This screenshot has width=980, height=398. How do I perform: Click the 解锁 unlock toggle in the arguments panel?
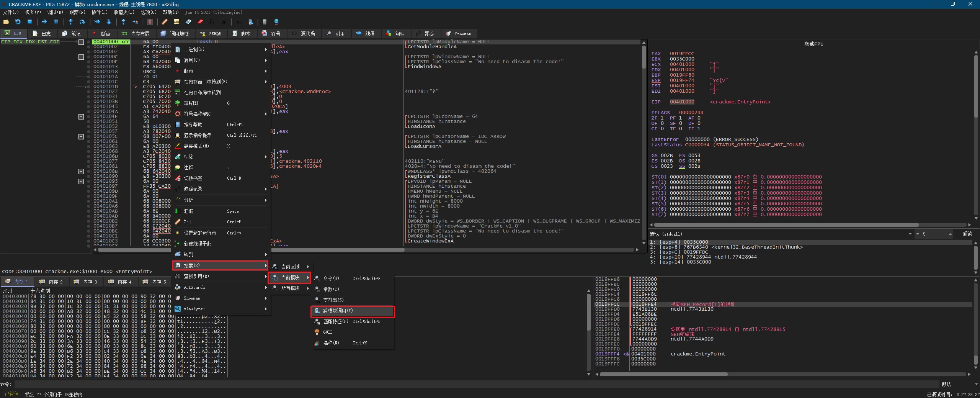[x=967, y=234]
